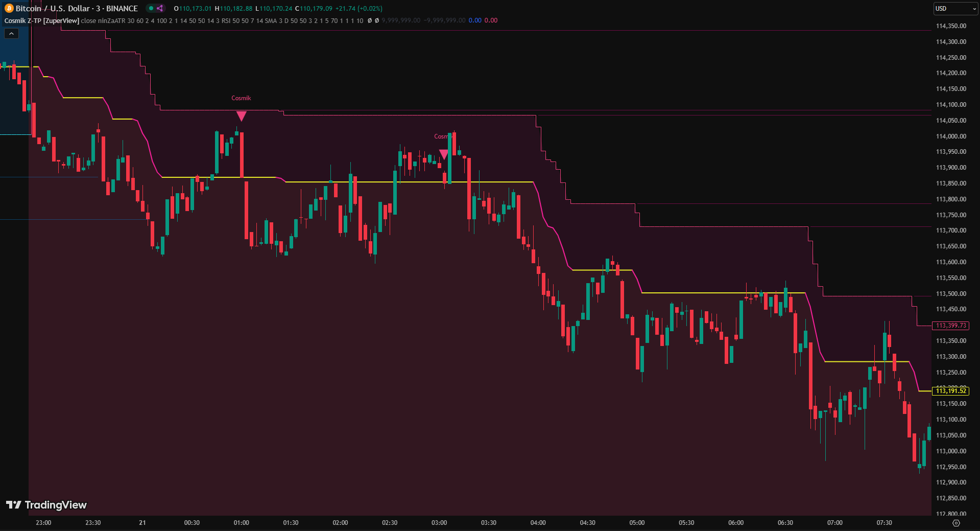Click the pink 113,399.73 price label
Image resolution: width=980 pixels, height=531 pixels.
[x=950, y=326]
